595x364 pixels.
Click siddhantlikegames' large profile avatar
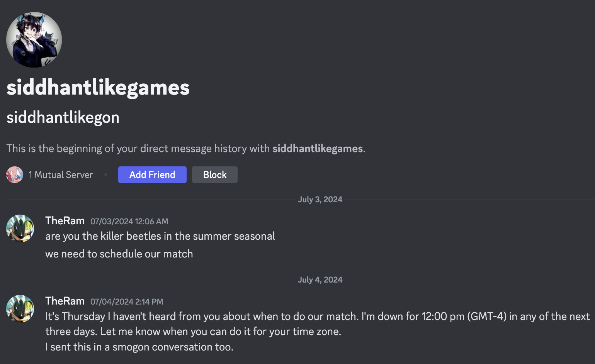pos(34,40)
